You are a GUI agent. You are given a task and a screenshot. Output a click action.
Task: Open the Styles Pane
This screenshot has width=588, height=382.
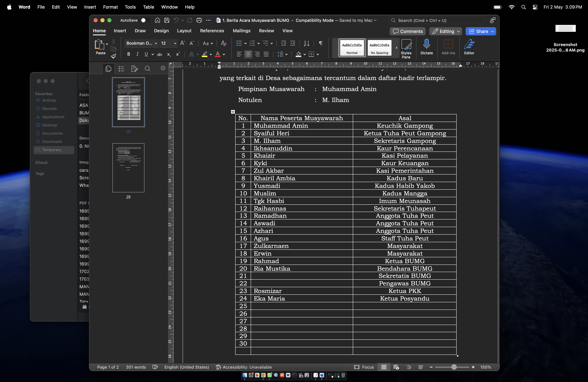pos(406,49)
